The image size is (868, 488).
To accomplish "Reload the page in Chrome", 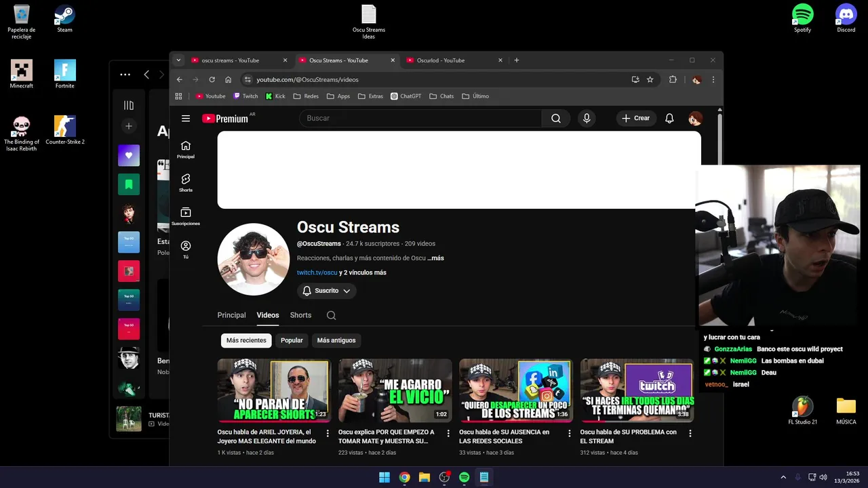I will pos(212,79).
